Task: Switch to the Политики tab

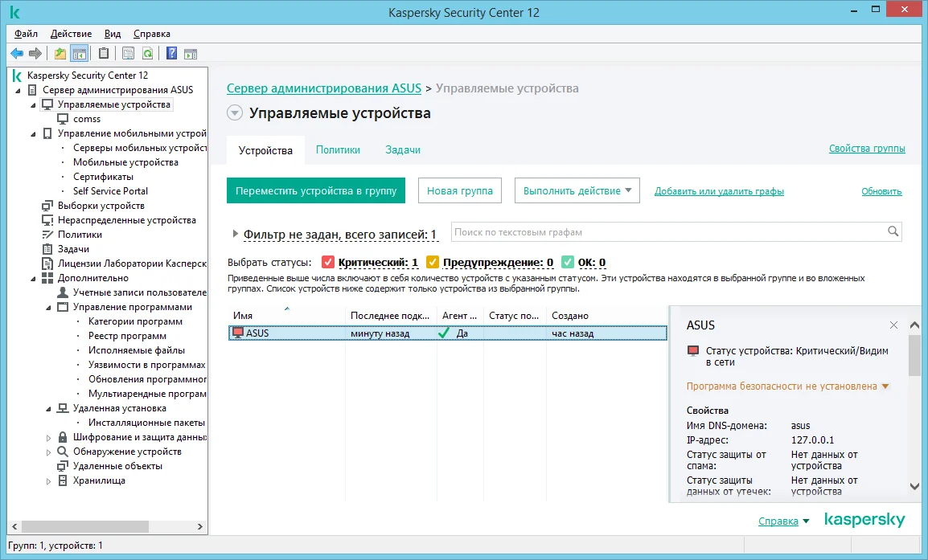Action: (338, 149)
